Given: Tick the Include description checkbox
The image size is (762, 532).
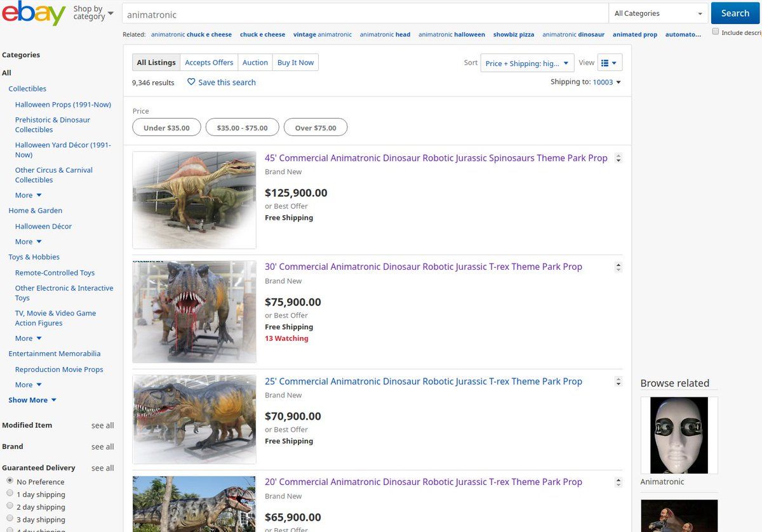Looking at the screenshot, I should click(716, 32).
